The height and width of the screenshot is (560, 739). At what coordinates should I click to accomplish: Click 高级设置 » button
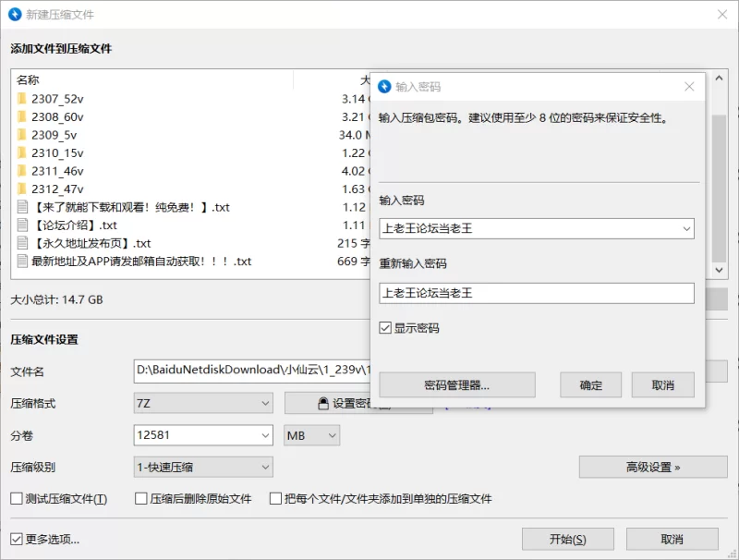[653, 468]
